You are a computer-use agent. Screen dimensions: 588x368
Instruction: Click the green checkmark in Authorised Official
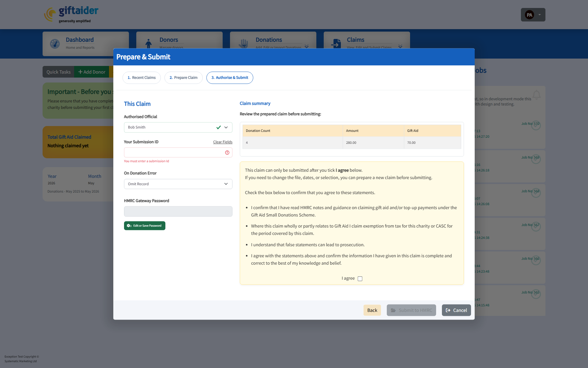[x=219, y=127]
